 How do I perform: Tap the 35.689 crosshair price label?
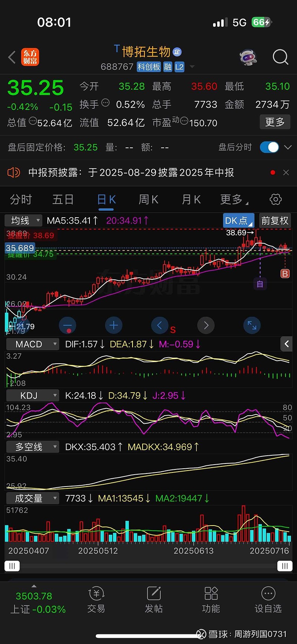(x=20, y=248)
